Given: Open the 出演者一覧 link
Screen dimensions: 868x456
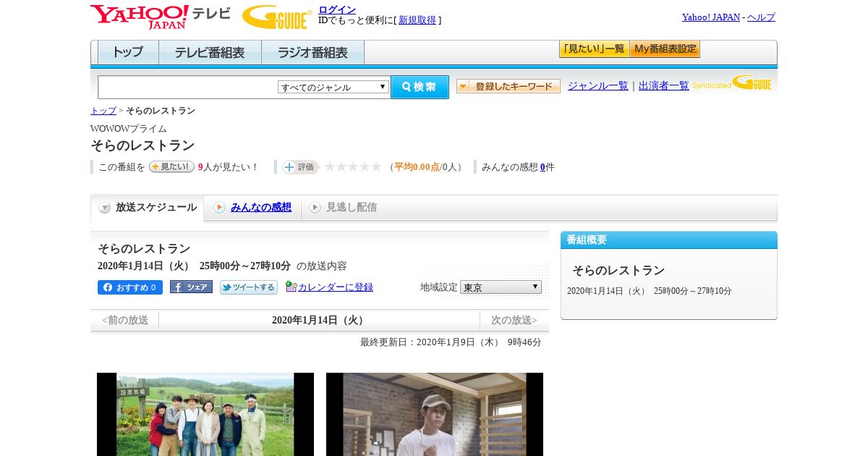Looking at the screenshot, I should (664, 85).
